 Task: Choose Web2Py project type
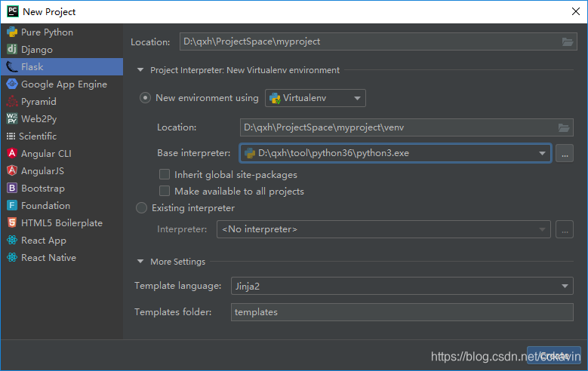(62, 119)
